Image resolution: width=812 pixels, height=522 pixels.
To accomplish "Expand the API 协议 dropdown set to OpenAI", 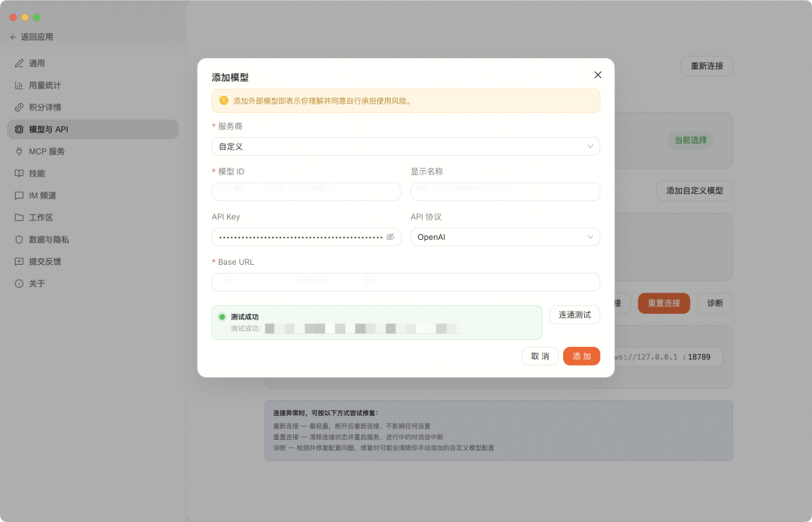I will pyautogui.click(x=504, y=237).
